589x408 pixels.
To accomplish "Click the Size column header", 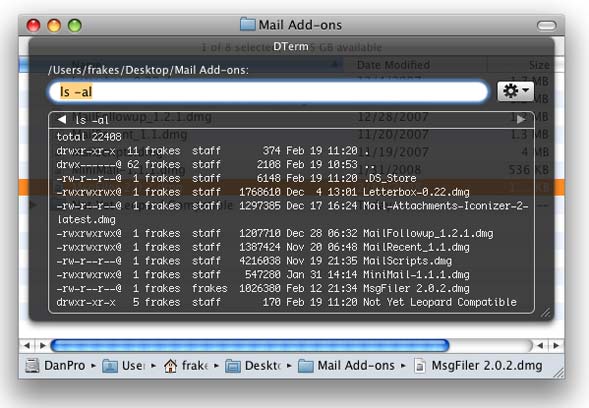I will (x=539, y=65).
